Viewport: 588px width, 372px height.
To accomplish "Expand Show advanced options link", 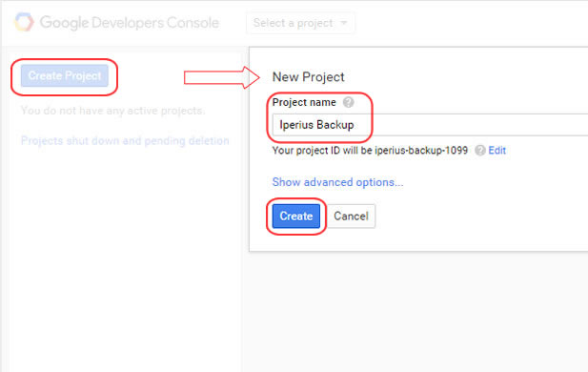I will [338, 182].
